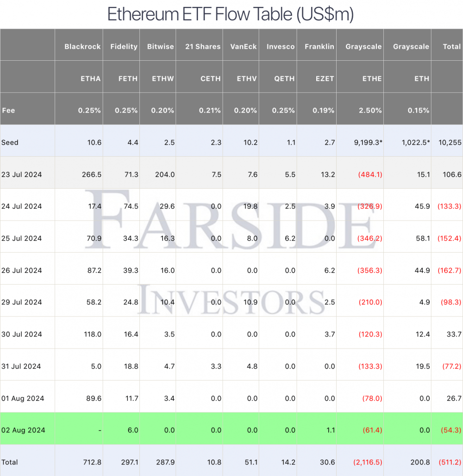Click the (162.7) total value
The height and width of the screenshot is (476, 463).
[x=450, y=271]
